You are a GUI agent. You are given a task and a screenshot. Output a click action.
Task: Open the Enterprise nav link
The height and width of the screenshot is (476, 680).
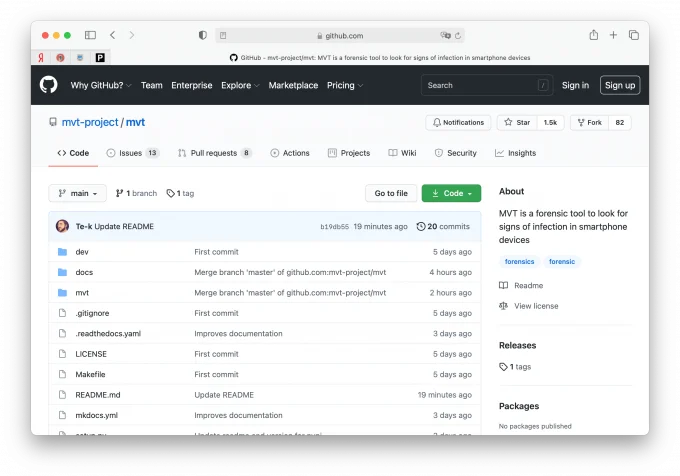pos(192,85)
